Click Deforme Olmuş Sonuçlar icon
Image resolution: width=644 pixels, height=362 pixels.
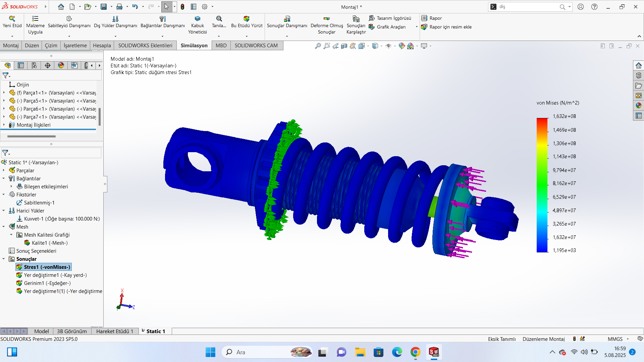326,19
